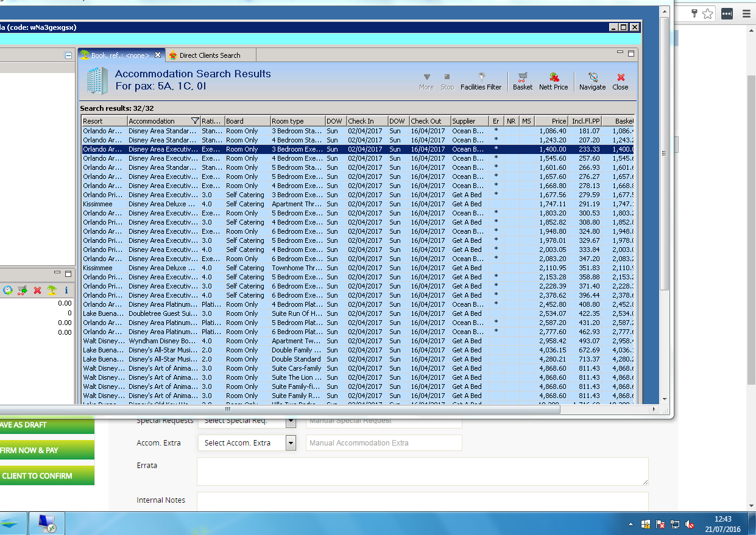Close the search results with the red X icon

click(621, 77)
